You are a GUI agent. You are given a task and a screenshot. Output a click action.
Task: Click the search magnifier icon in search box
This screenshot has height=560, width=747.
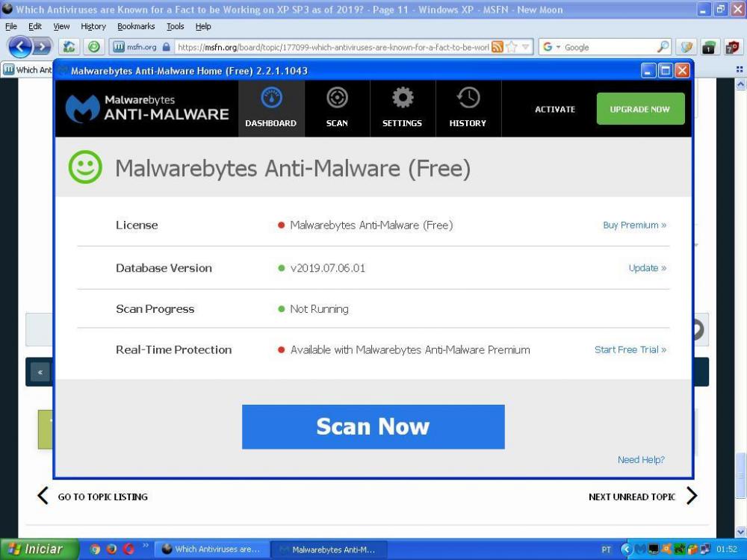pyautogui.click(x=663, y=47)
